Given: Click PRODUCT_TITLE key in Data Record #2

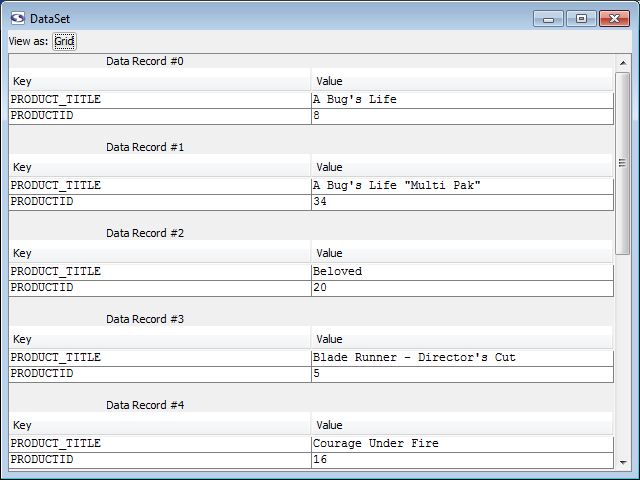Looking at the screenshot, I should [160, 272].
